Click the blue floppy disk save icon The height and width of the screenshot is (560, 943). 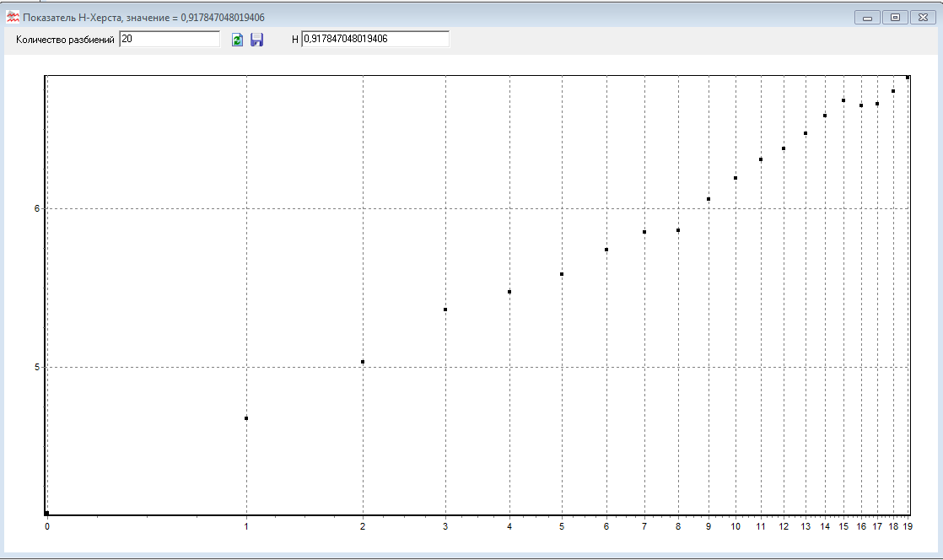click(x=257, y=40)
